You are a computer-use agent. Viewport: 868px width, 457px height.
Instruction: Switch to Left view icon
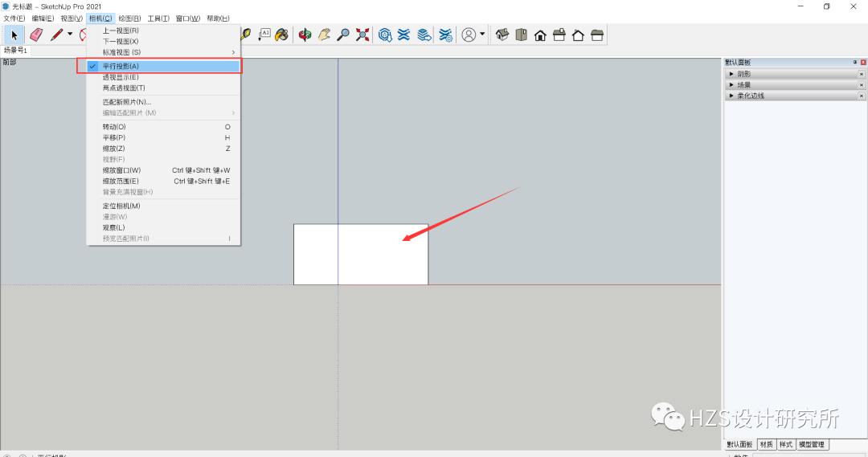point(597,35)
